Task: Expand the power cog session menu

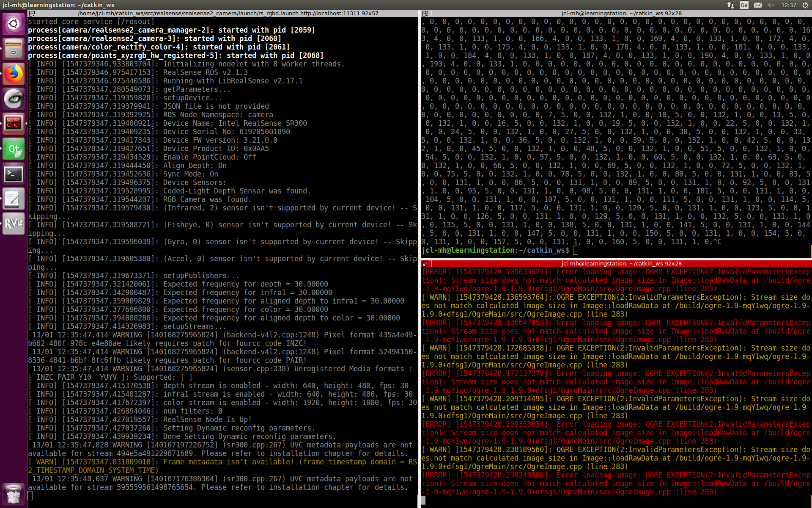Action: [805, 5]
